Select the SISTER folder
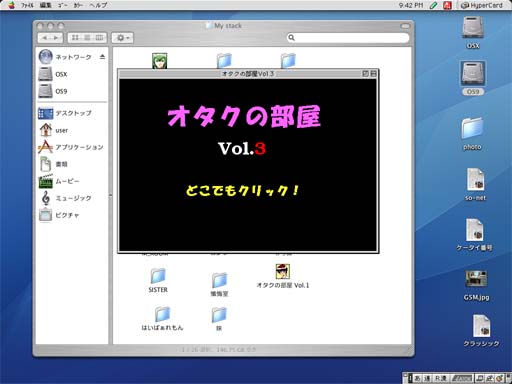The image size is (512, 384). tap(158, 281)
